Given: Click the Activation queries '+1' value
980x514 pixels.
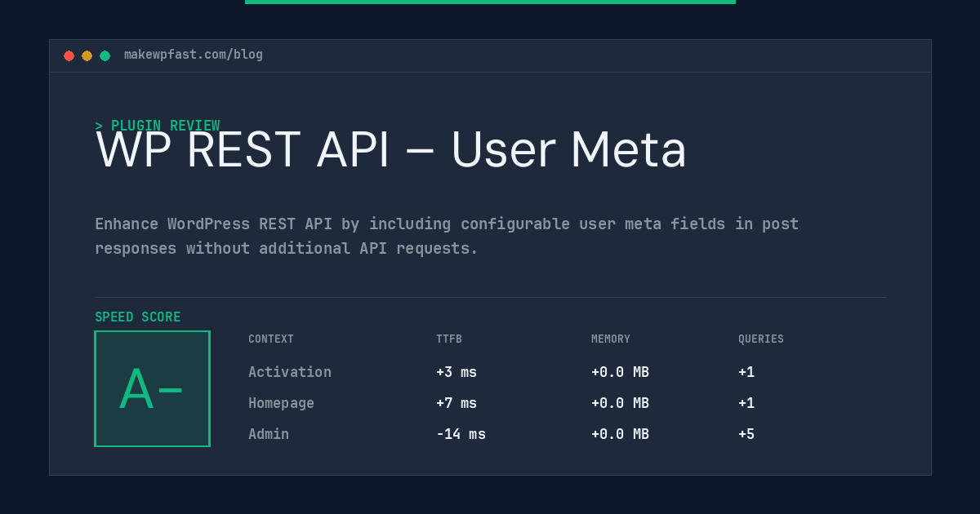Looking at the screenshot, I should (x=746, y=372).
